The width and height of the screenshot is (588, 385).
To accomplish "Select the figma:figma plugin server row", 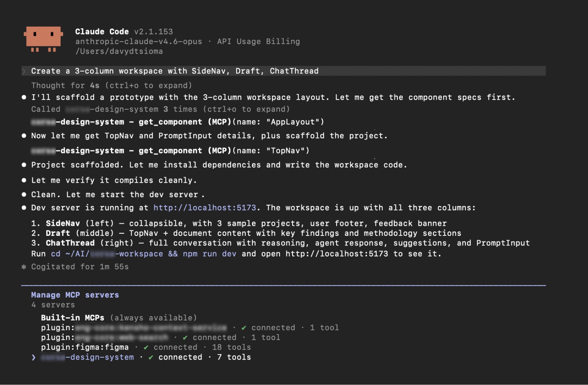I will coord(146,347).
